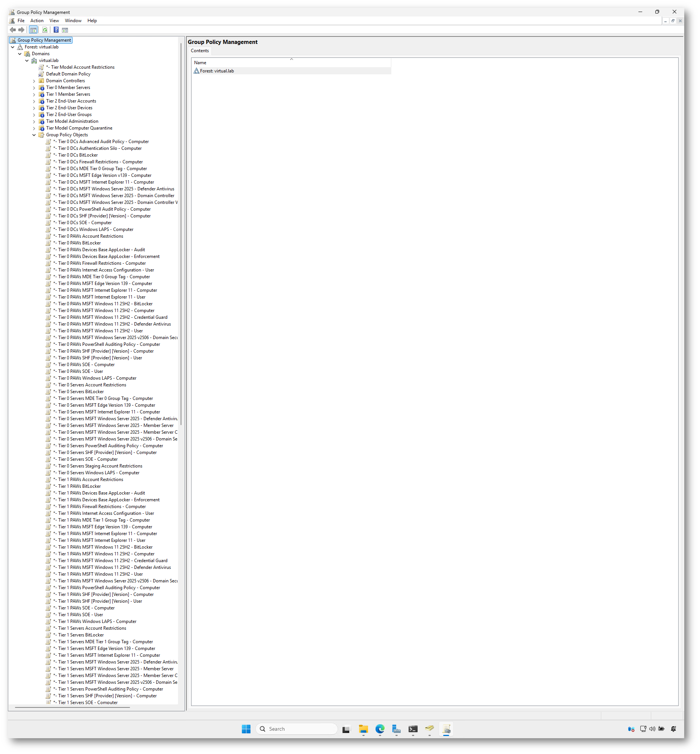700x754 pixels.
Task: Click the volume icon in the system tray
Action: [652, 728]
